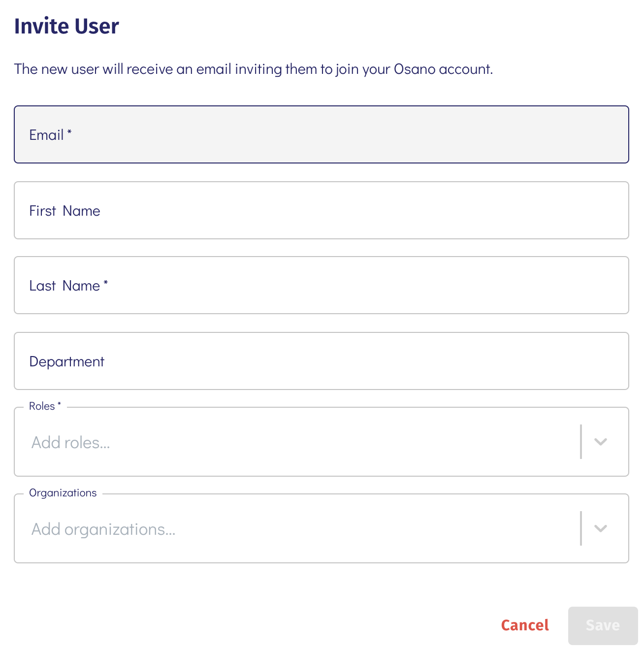The image size is (644, 651).
Task: Click the First Name label text
Action: (64, 211)
